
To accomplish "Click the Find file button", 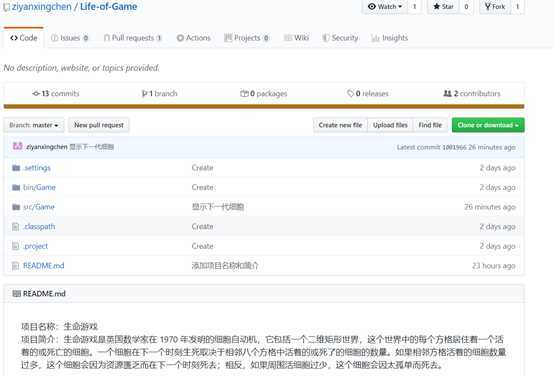I will coord(430,125).
